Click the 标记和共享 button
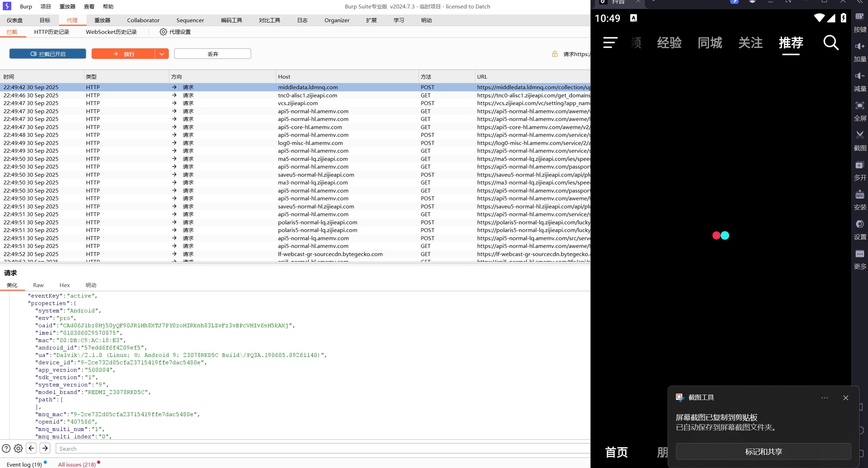868x468 pixels. 763,451
